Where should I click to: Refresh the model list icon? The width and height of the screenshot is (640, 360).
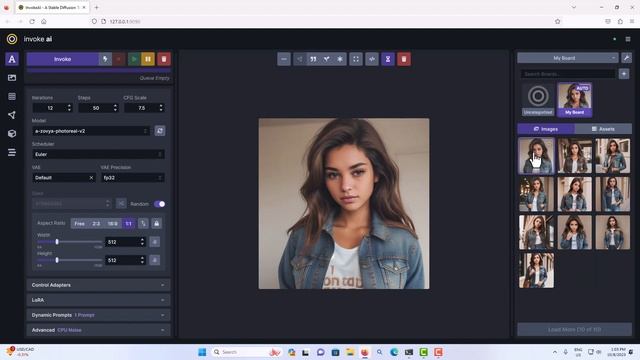click(160, 131)
